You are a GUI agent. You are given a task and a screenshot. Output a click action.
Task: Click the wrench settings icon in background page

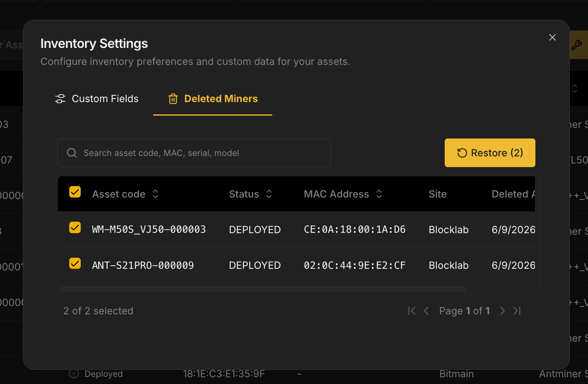tap(577, 45)
